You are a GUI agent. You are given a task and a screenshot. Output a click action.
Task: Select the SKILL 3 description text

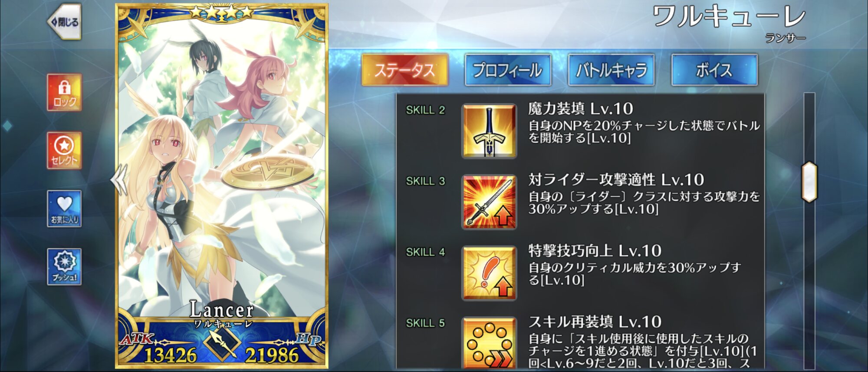coord(644,203)
